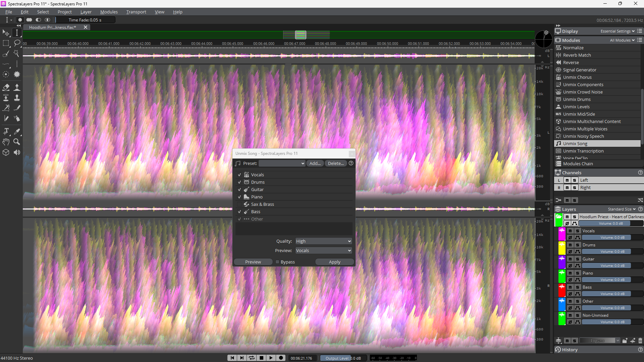
Task: Uncheck the Vocals stem checkbox
Action: click(239, 175)
